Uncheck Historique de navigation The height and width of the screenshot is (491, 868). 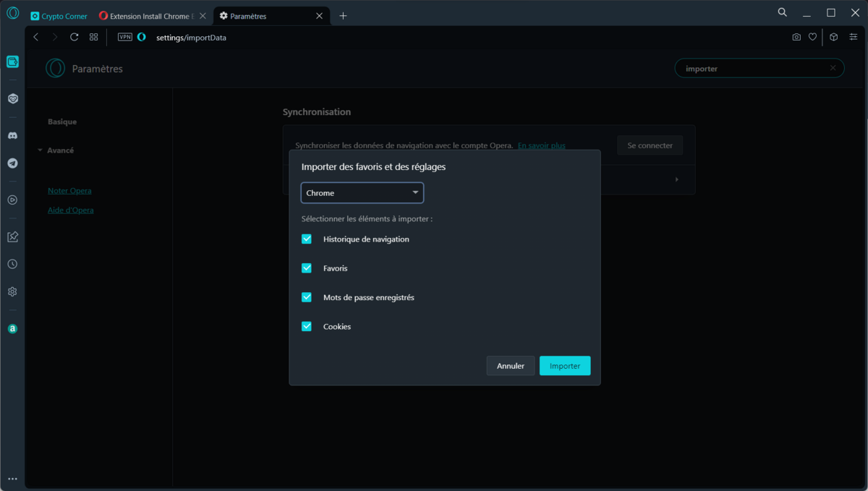point(307,239)
